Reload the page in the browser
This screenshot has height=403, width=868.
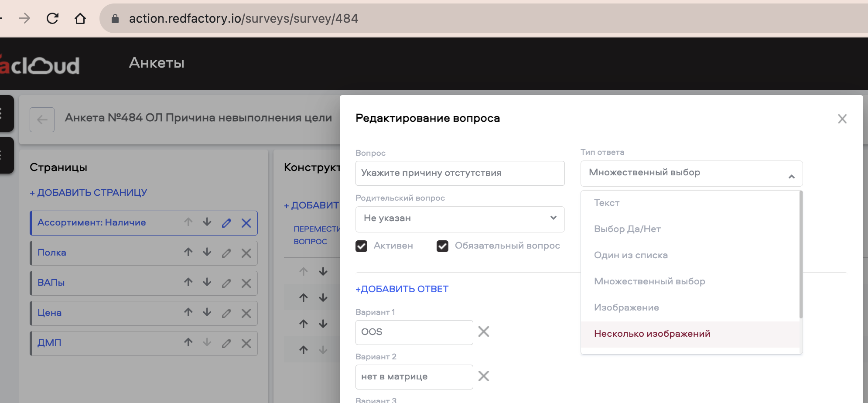(x=52, y=18)
